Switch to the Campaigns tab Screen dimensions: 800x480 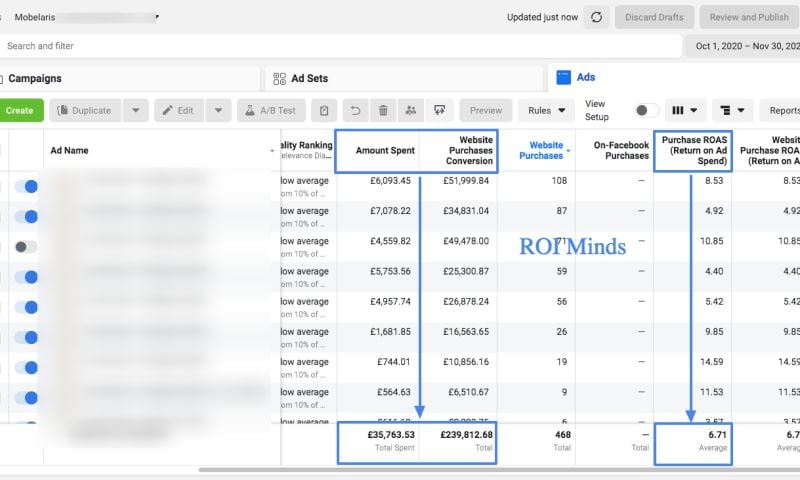tap(35, 78)
